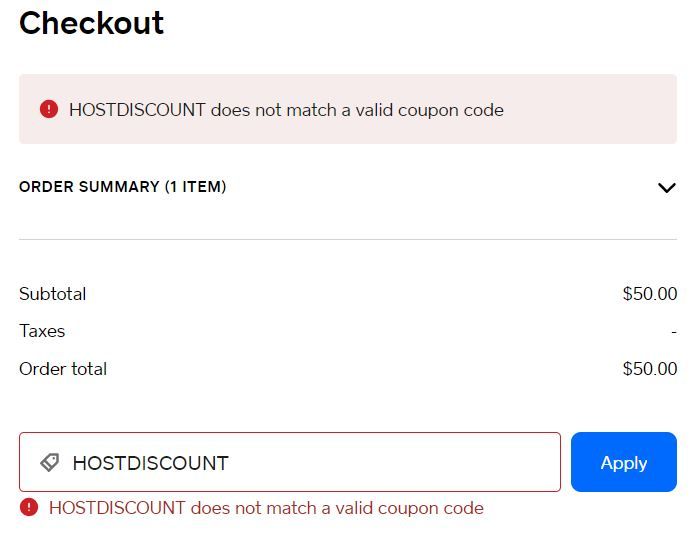Viewport: 699px width, 535px height.
Task: Click the red error icon in top banner
Action: pyautogui.click(x=49, y=109)
